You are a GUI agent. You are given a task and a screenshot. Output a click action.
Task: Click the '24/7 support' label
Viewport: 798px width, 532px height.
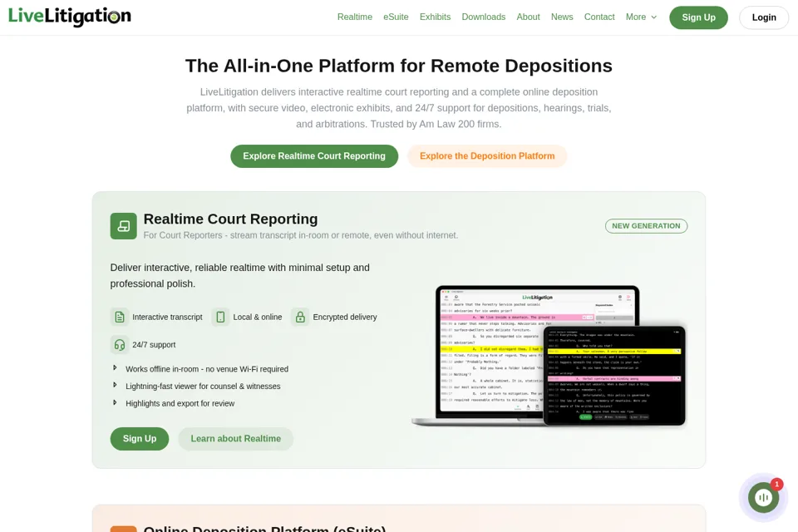pyautogui.click(x=154, y=345)
